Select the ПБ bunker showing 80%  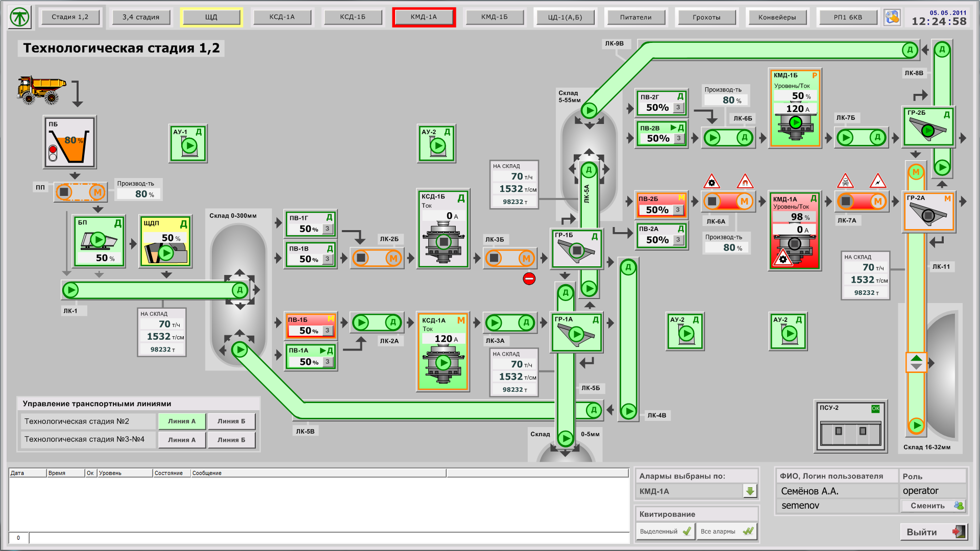pyautogui.click(x=69, y=142)
